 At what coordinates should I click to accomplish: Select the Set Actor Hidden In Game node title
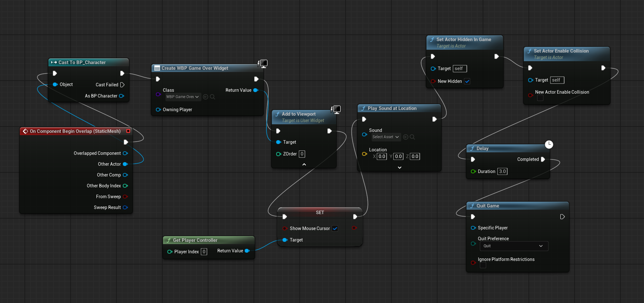(x=464, y=40)
